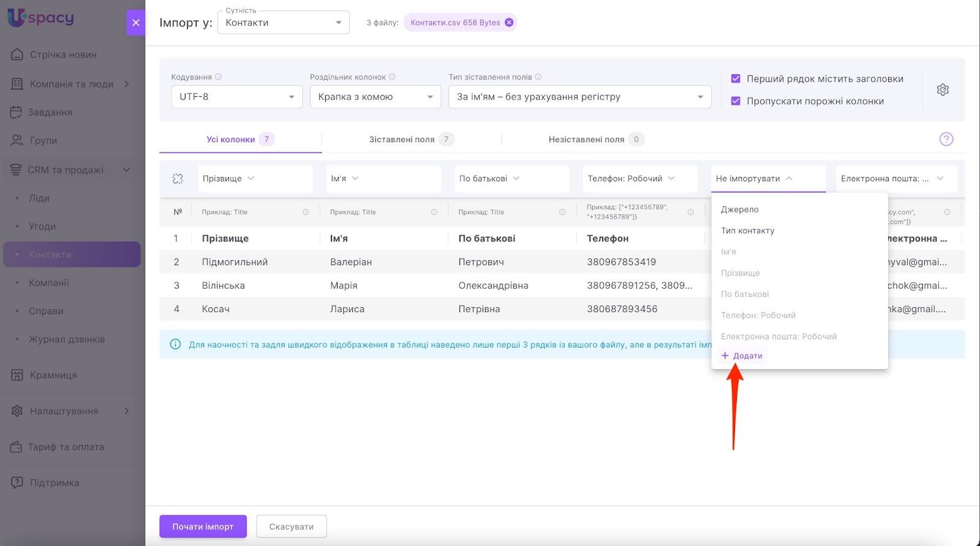Image resolution: width=980 pixels, height=546 pixels.
Task: Click the auto-match fields icon beside Прізвище
Action: [x=178, y=179]
